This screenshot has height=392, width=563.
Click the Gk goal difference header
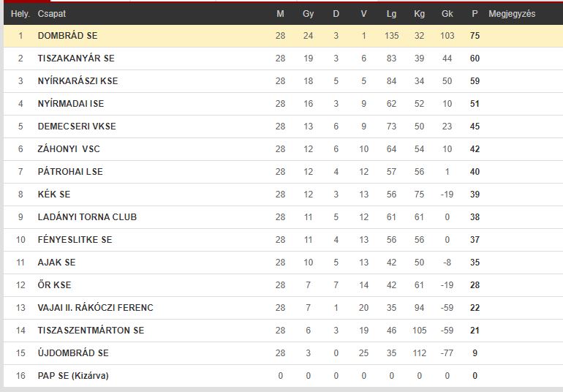click(x=447, y=14)
